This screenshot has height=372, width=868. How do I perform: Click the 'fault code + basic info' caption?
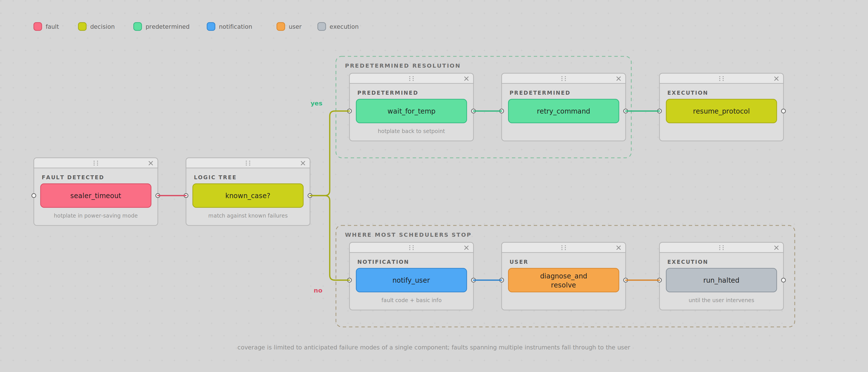click(x=411, y=300)
